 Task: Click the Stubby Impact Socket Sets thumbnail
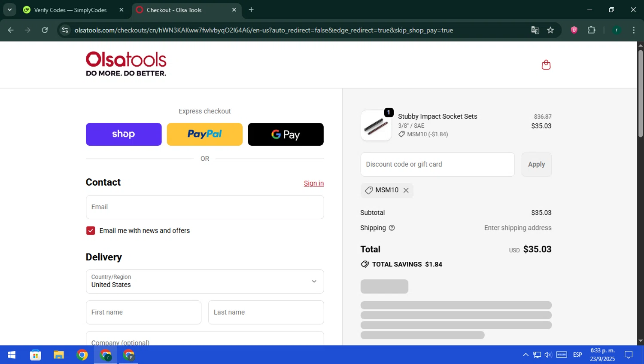click(376, 125)
